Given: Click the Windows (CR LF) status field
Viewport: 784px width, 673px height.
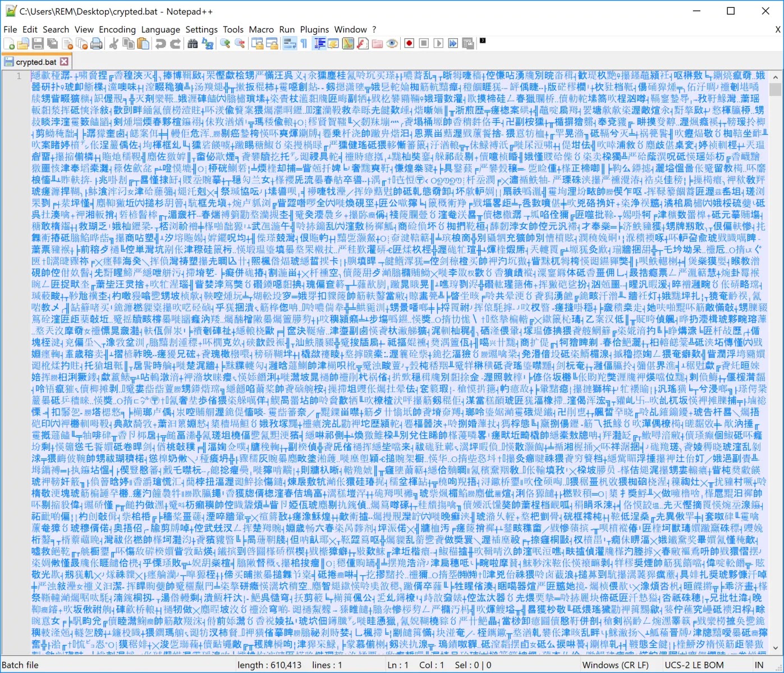Looking at the screenshot, I should 615,665.
